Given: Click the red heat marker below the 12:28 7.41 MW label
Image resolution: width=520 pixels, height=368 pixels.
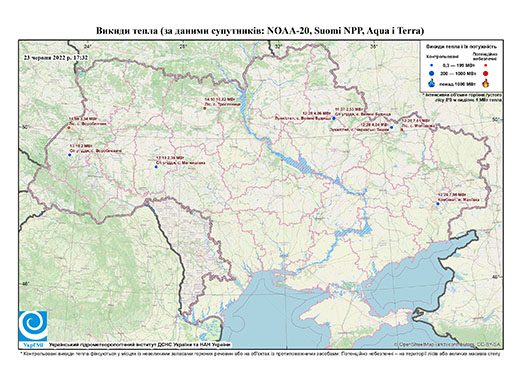Looking at the screenshot, I should click(x=402, y=130).
